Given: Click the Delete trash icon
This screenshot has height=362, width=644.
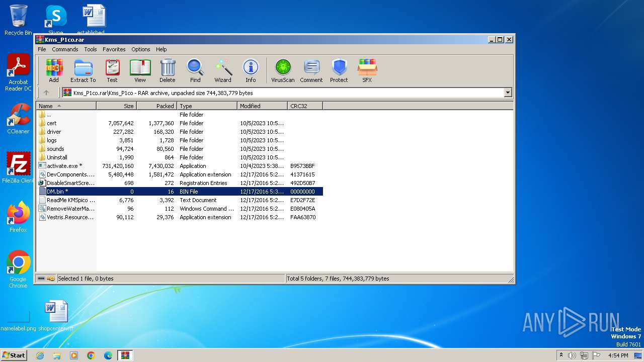Looking at the screenshot, I should coord(168,71).
